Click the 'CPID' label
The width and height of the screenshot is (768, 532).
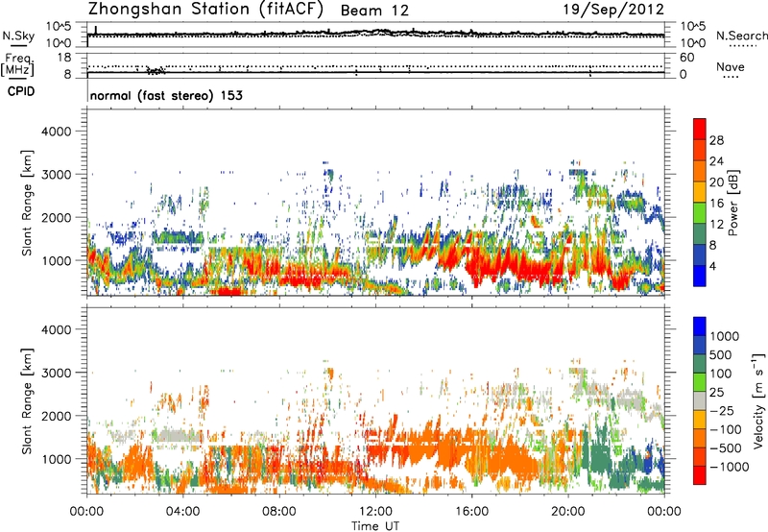(21, 91)
